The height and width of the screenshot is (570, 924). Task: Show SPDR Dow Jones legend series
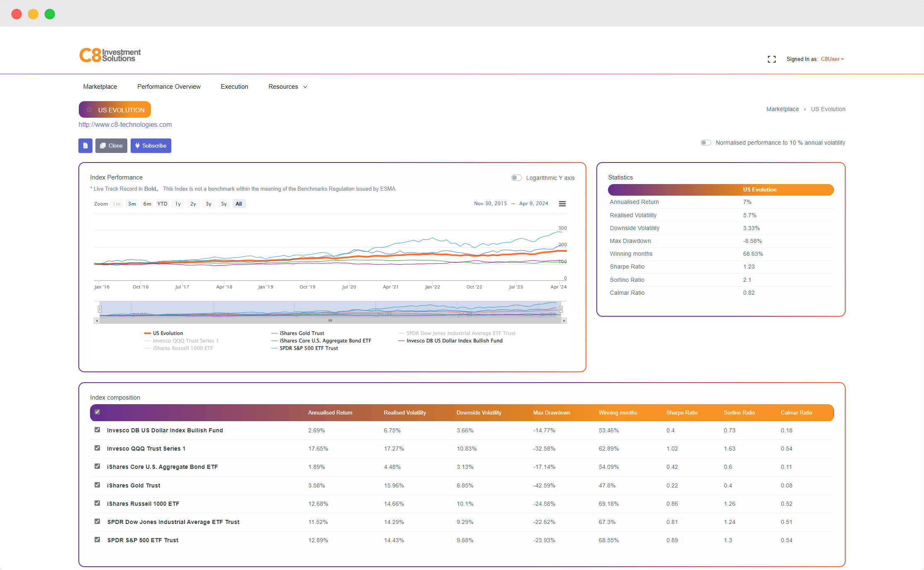click(457, 333)
